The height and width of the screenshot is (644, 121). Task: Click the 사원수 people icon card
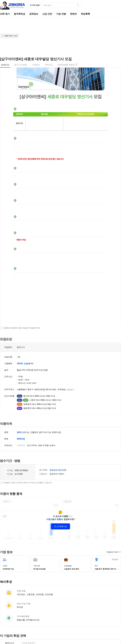tap(14, 564)
